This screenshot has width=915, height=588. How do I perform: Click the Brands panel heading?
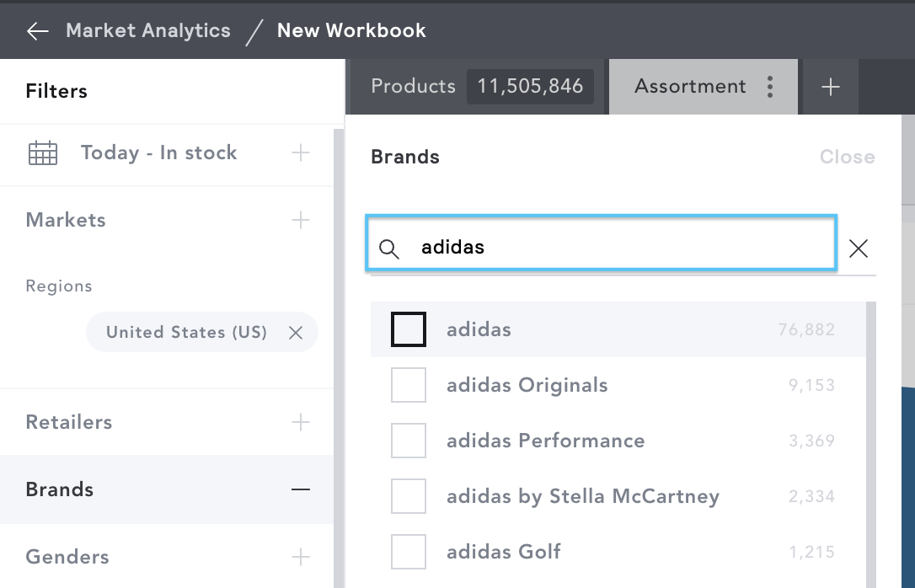(405, 157)
